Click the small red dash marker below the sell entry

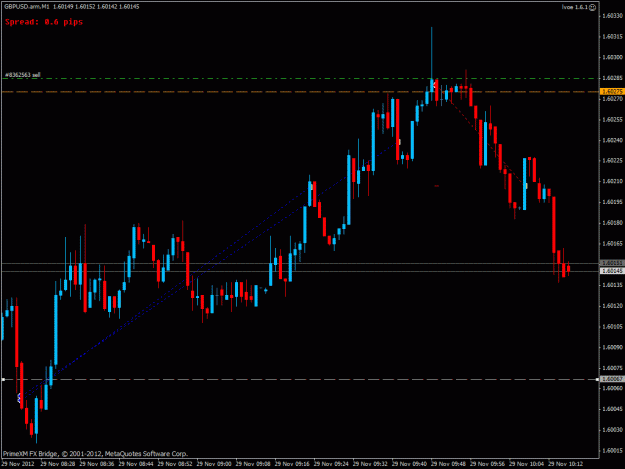click(x=436, y=186)
